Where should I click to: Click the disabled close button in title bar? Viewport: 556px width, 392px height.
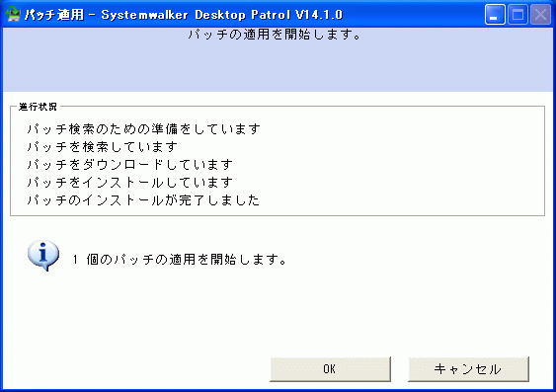[x=540, y=15]
